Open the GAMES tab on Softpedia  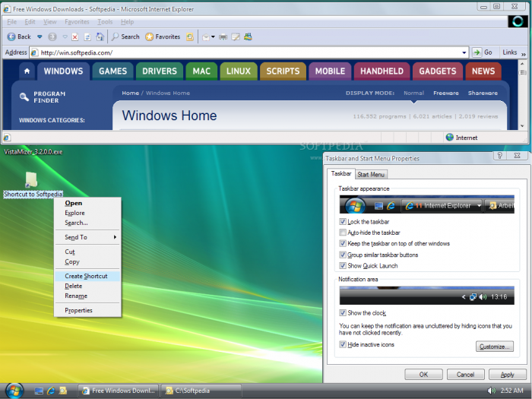(x=112, y=71)
